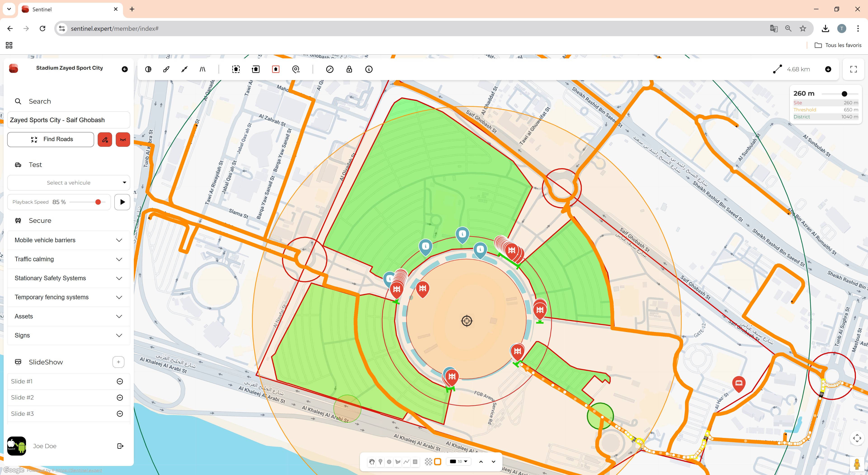The height and width of the screenshot is (475, 868).
Task: Remove Slide #3 with minus icon
Action: pos(120,414)
